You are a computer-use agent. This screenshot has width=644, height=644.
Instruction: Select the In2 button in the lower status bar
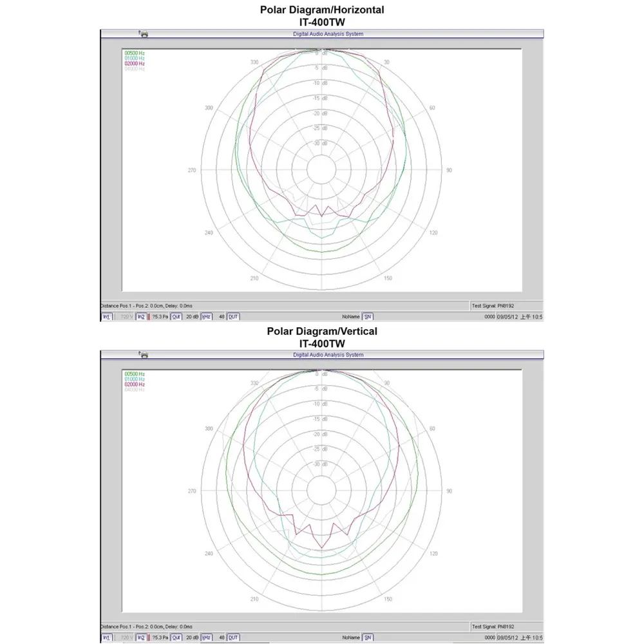[x=141, y=638]
